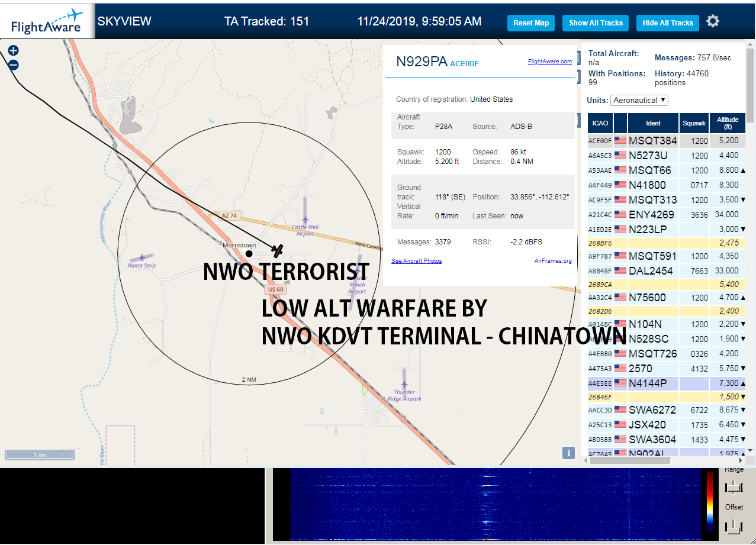The width and height of the screenshot is (756, 545).
Task: Select the N75600 row
Action: pyautogui.click(x=667, y=298)
